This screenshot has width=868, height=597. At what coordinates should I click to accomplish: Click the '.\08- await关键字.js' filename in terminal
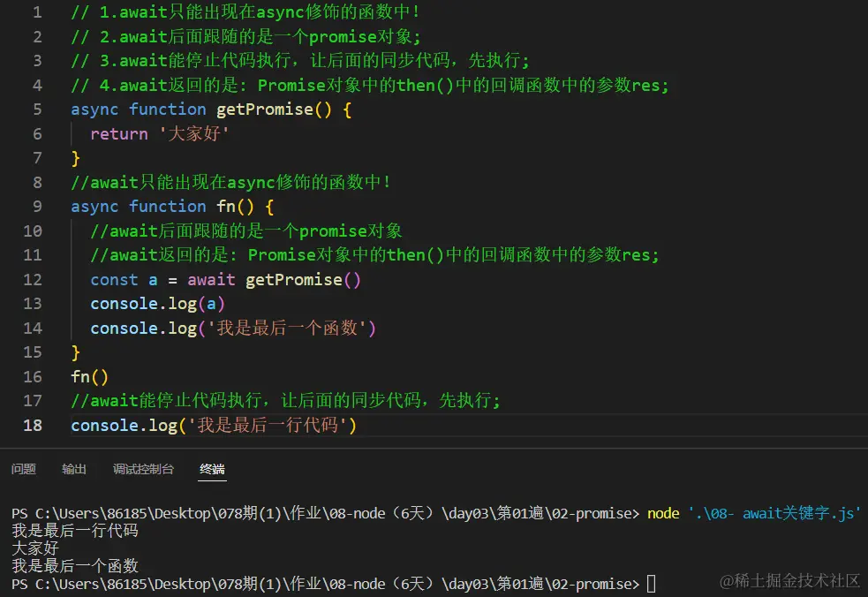(x=774, y=513)
